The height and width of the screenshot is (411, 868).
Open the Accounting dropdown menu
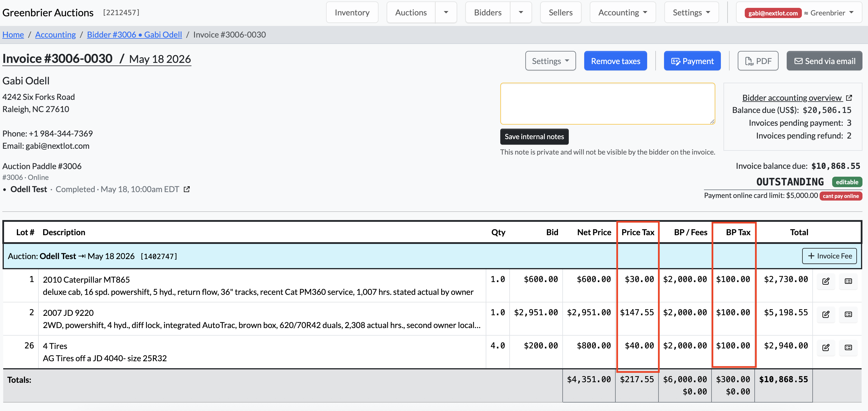coord(622,13)
